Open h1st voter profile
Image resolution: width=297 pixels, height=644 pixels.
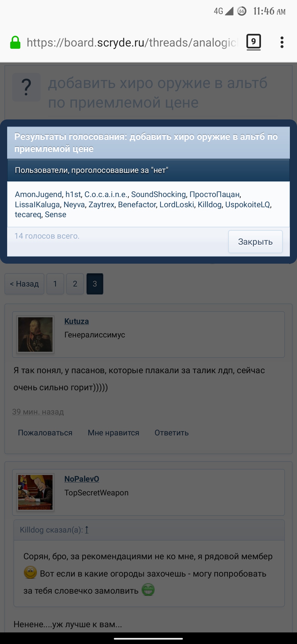pos(73,194)
